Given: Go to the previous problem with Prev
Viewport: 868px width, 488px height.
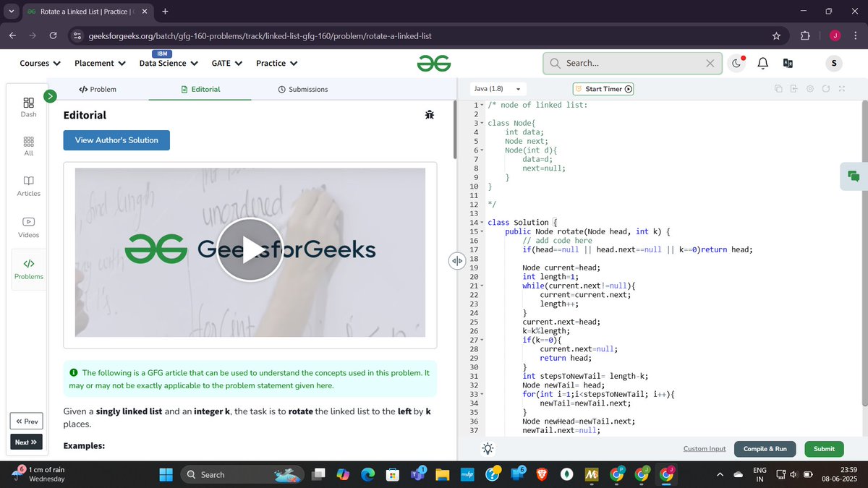Looking at the screenshot, I should coord(26,421).
